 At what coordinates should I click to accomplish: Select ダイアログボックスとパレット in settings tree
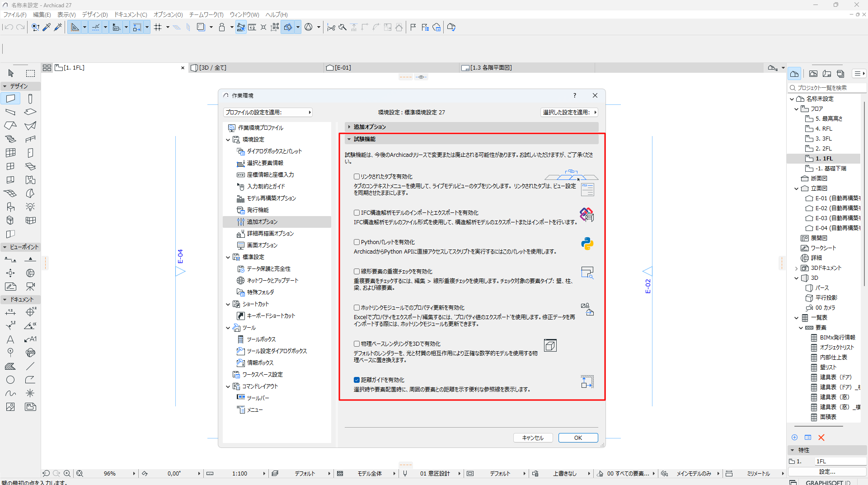pos(274,151)
